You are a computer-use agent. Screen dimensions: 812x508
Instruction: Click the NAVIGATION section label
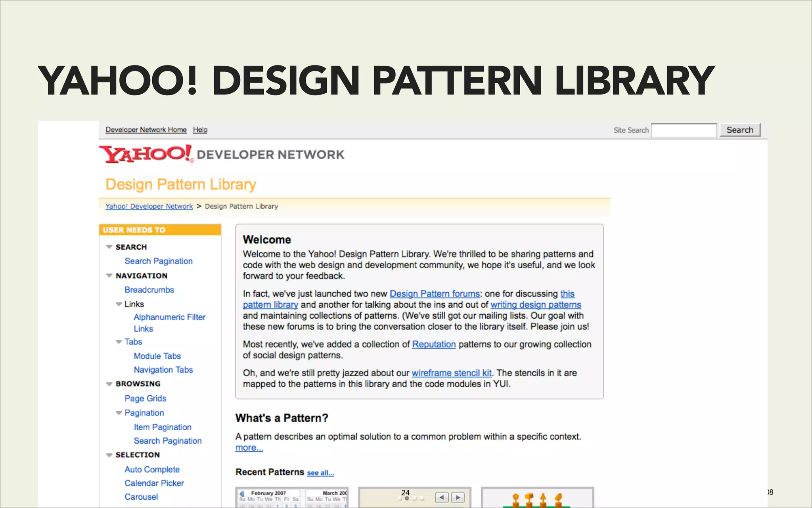(x=142, y=275)
